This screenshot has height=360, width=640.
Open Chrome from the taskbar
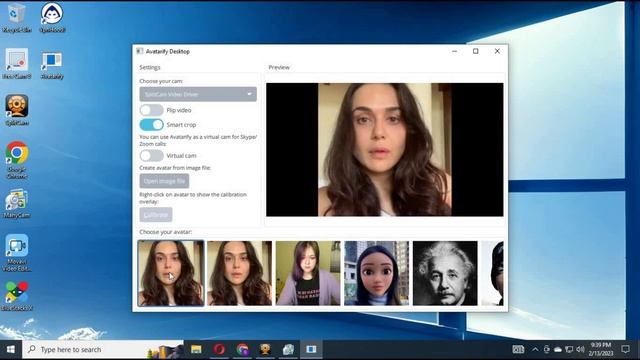point(243,349)
